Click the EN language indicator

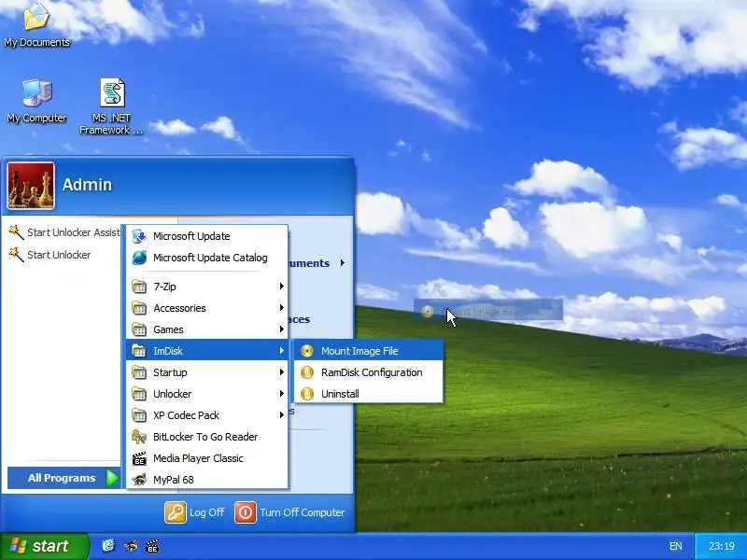[675, 546]
